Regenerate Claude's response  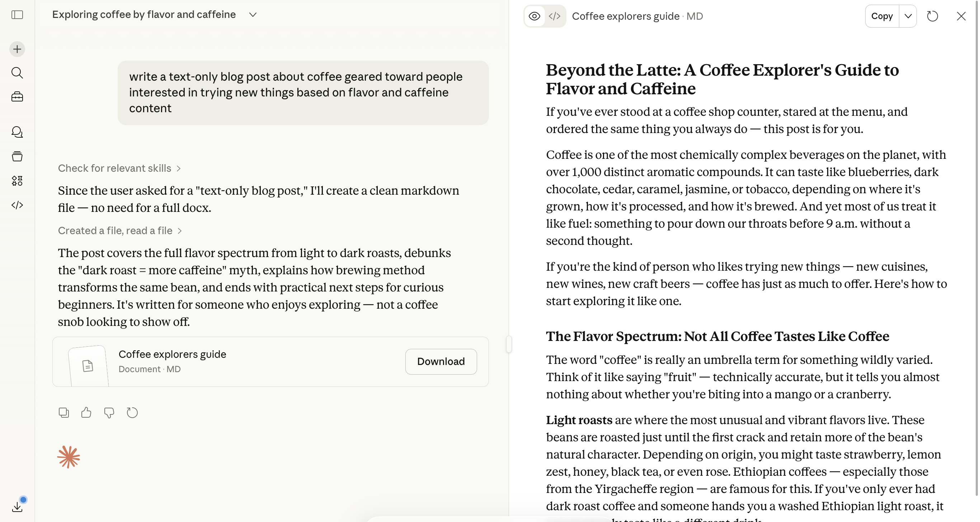pyautogui.click(x=132, y=413)
